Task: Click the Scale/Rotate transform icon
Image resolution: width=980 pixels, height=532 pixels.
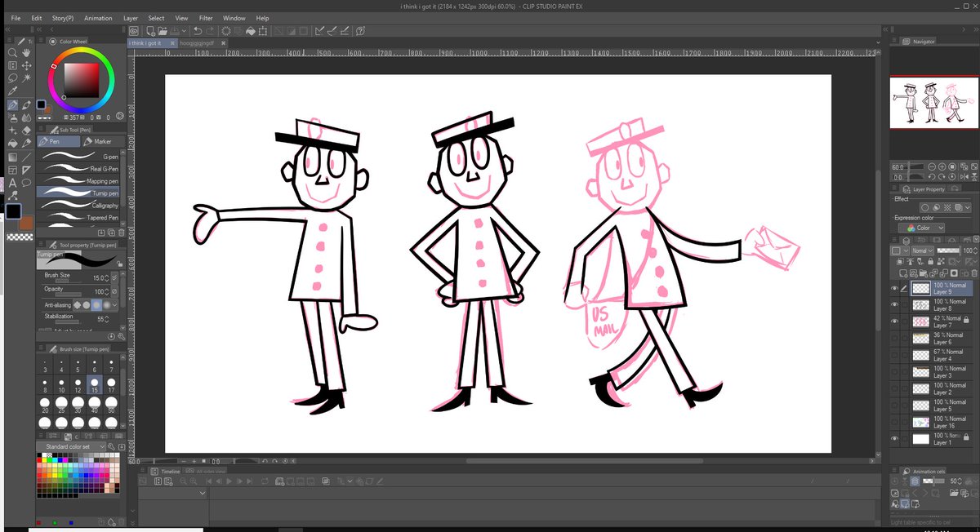Action: pyautogui.click(x=265, y=30)
